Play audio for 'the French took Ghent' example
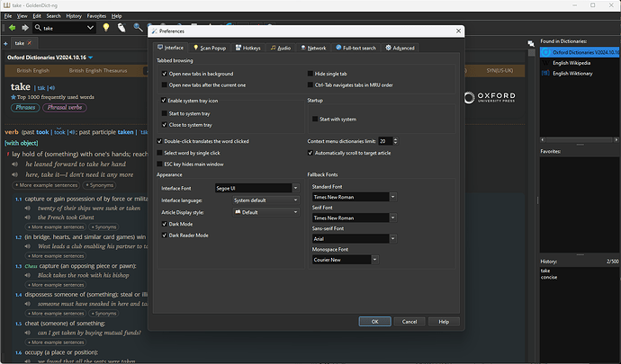The width and height of the screenshot is (621, 364). point(27,218)
